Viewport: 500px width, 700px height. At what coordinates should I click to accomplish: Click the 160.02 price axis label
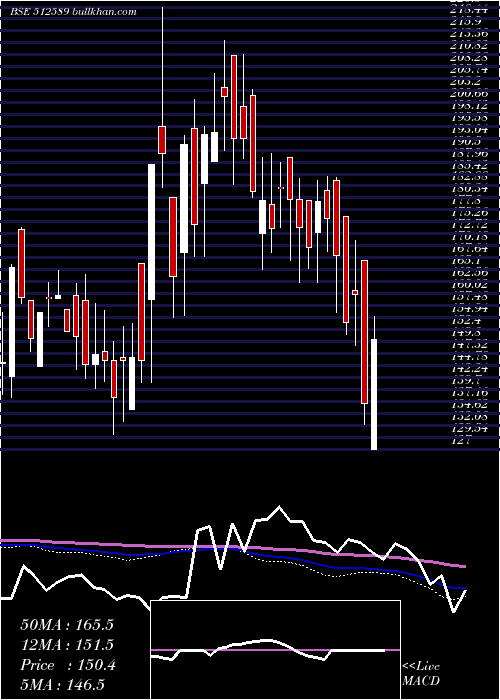tap(470, 284)
